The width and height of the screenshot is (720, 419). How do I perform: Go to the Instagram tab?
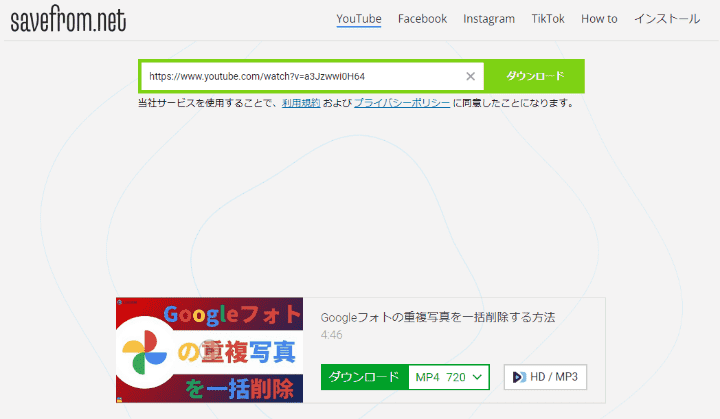(489, 19)
